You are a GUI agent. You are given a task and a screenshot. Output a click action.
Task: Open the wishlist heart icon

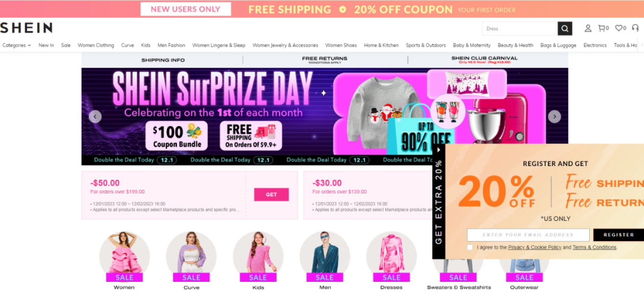(620, 29)
